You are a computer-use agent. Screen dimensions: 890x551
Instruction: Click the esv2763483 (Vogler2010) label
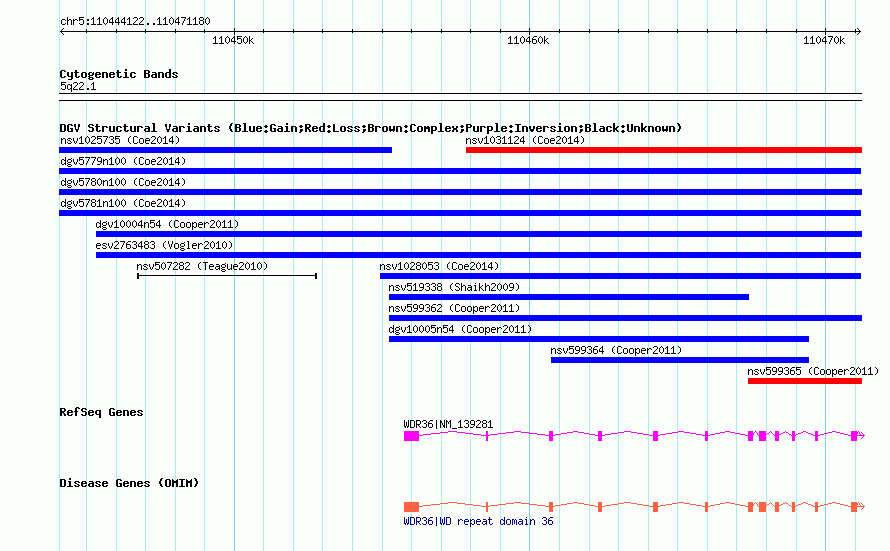click(x=165, y=245)
